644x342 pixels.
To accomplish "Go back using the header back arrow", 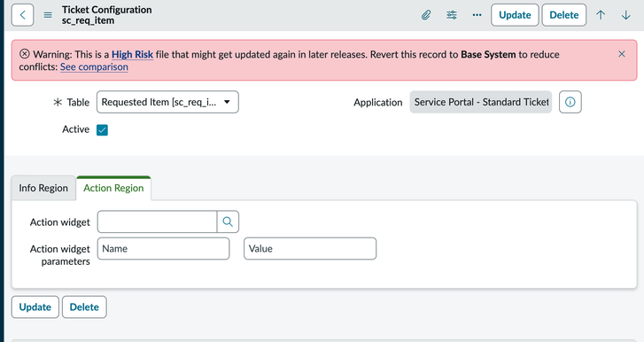I will coord(23,15).
